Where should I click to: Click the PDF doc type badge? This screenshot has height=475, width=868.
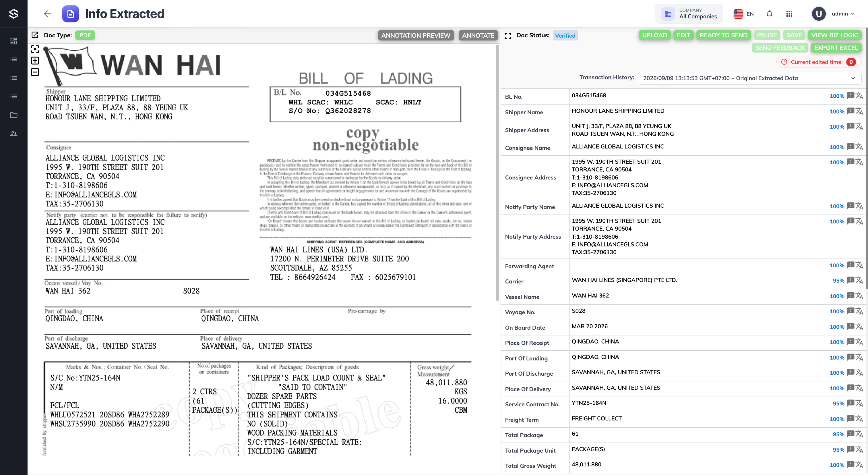pos(85,35)
